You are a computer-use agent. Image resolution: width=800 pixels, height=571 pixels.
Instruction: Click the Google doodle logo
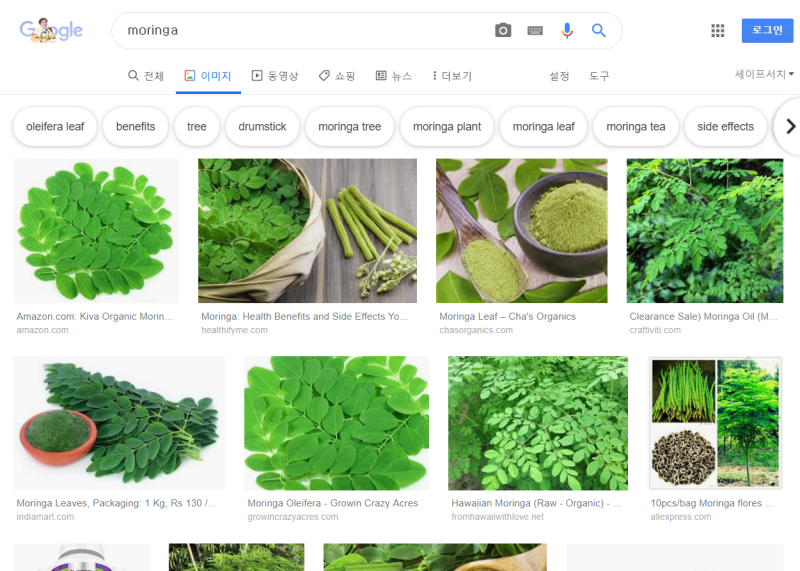(x=51, y=30)
